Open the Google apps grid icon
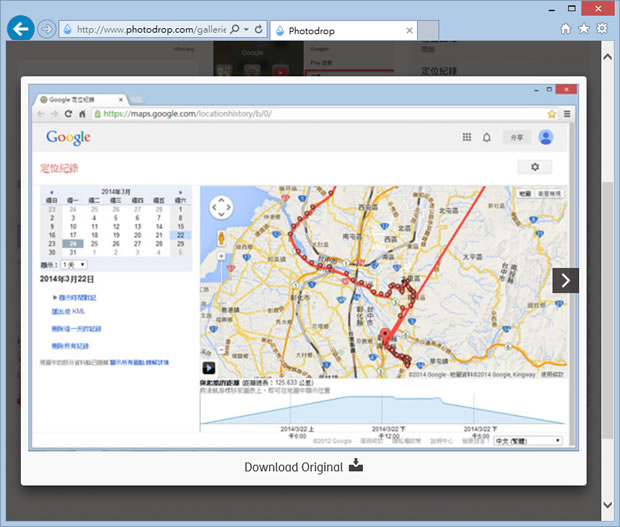 (467, 137)
